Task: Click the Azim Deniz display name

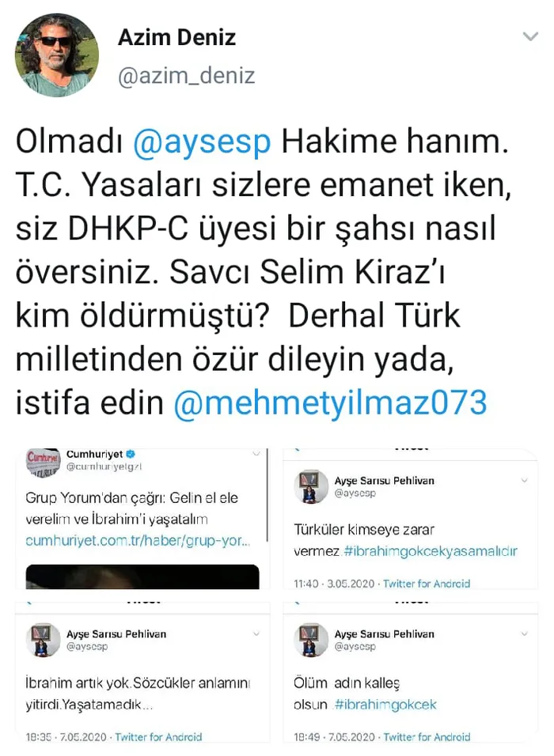Action: coord(176,37)
